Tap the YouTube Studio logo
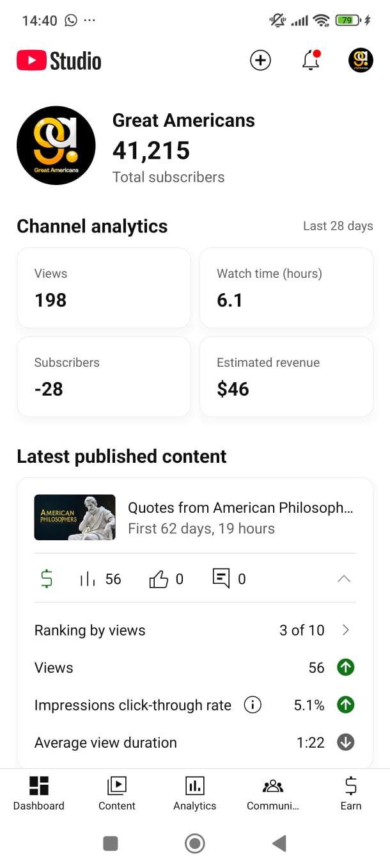390x868 pixels. pos(59,61)
